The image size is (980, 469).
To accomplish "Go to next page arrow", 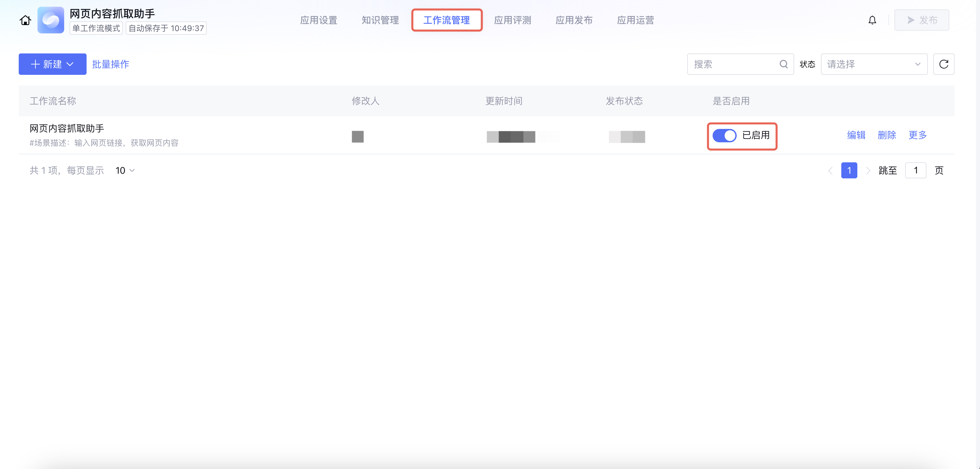I will (868, 171).
